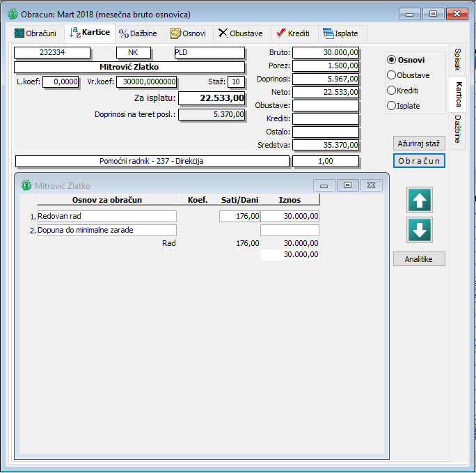Click the Redovan rad amount field 30.000,00
Image resolution: width=476 pixels, height=473 pixels.
pyautogui.click(x=290, y=216)
